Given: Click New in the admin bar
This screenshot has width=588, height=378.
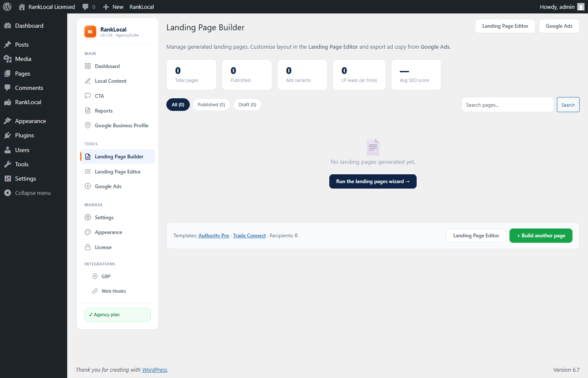Looking at the screenshot, I should (118, 7).
